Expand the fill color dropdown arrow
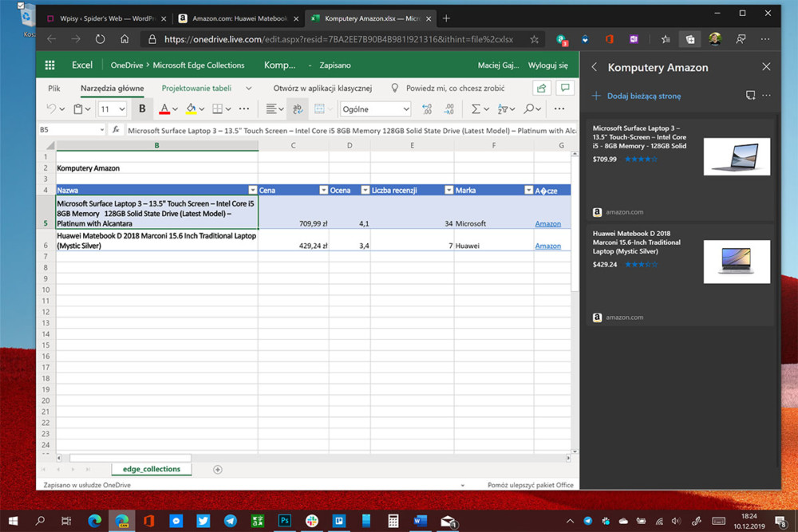The width and height of the screenshot is (798, 532). [x=202, y=109]
